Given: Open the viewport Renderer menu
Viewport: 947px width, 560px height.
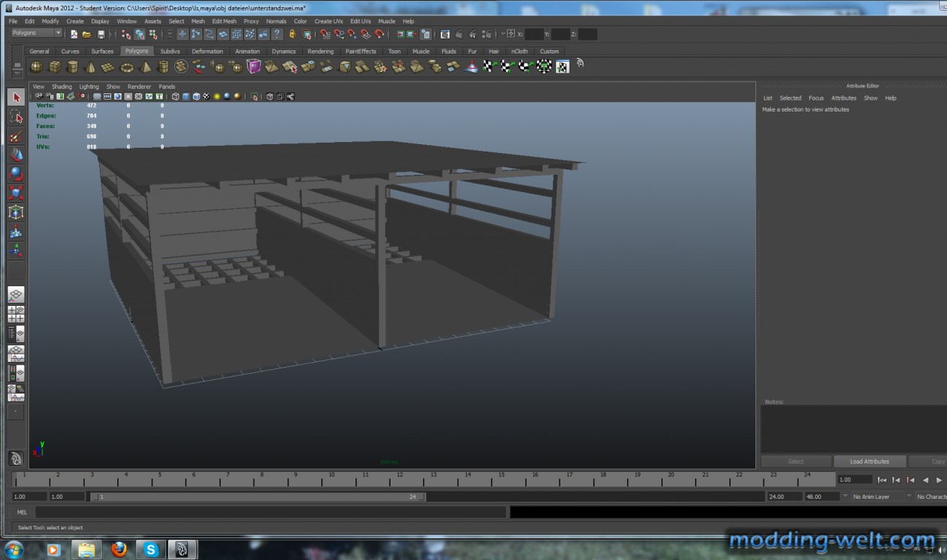Looking at the screenshot, I should point(139,87).
